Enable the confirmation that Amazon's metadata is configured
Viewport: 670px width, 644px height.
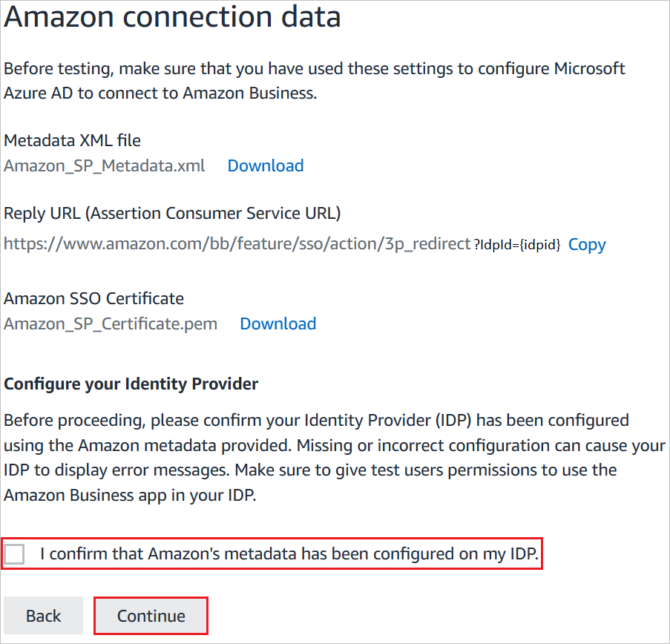click(13, 553)
